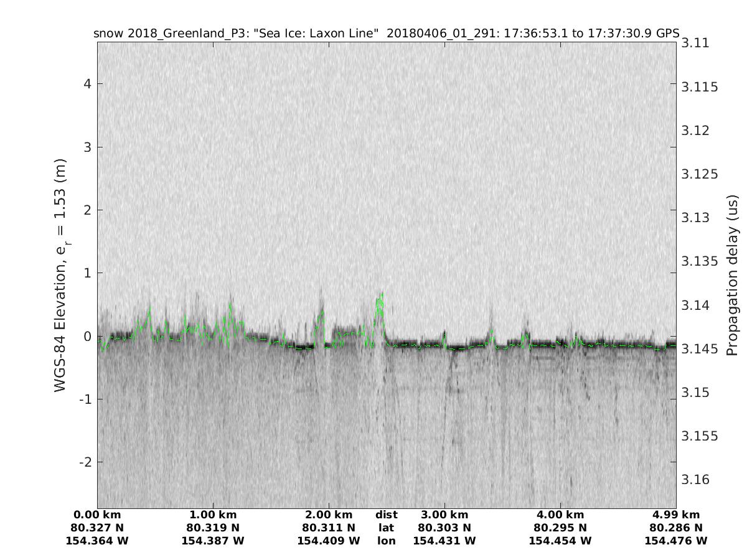Click the Propagation delay (us) axis label
The image size is (747, 560).
[732, 274]
